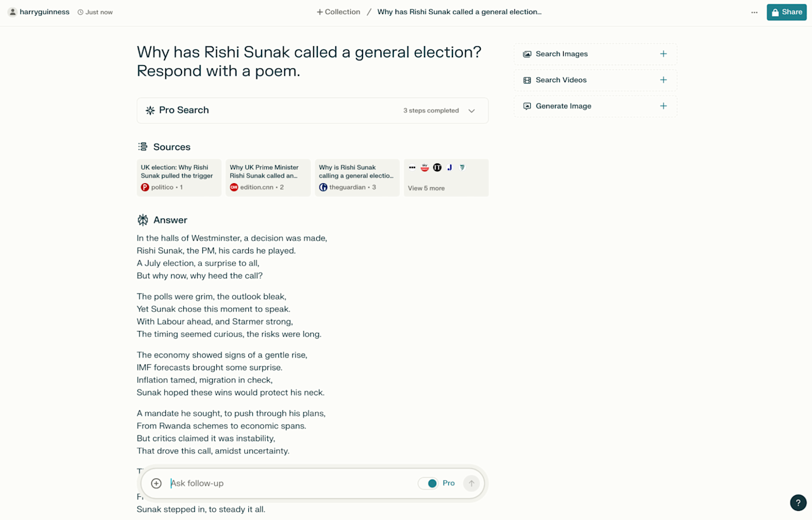
Task: Click the Generate Image plus icon
Action: click(x=663, y=106)
